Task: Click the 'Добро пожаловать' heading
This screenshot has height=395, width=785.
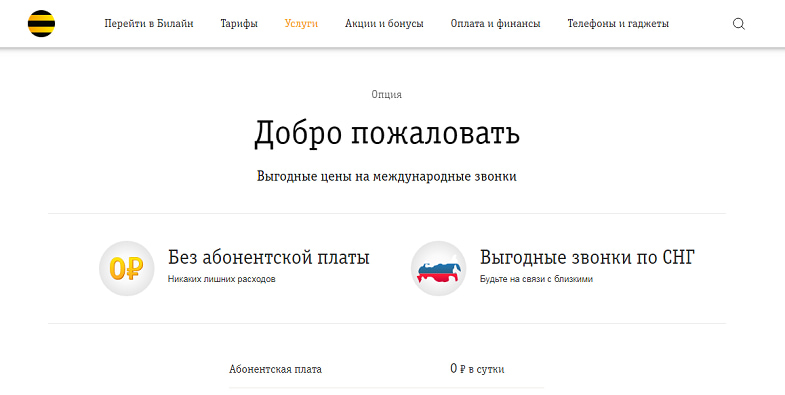Action: (387, 134)
